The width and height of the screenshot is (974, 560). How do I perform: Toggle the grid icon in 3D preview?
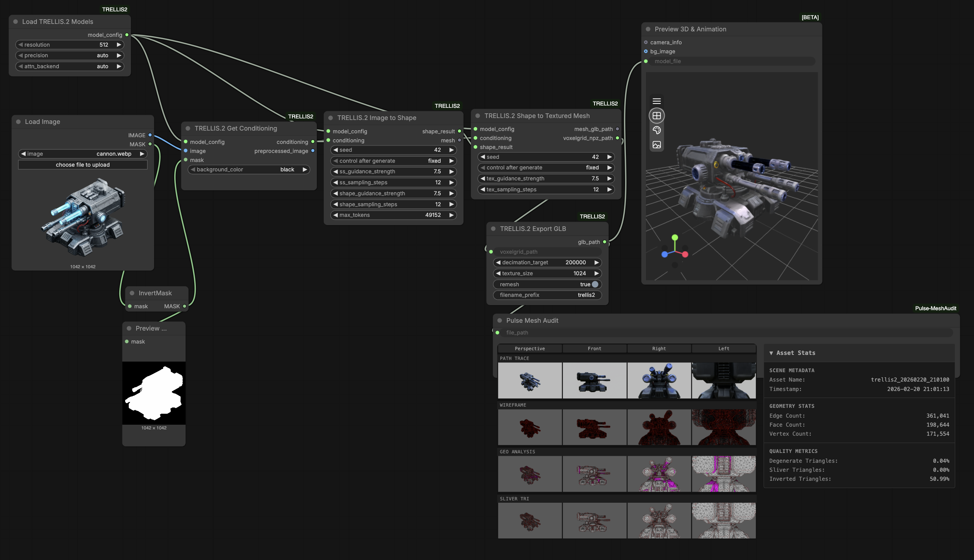(657, 116)
